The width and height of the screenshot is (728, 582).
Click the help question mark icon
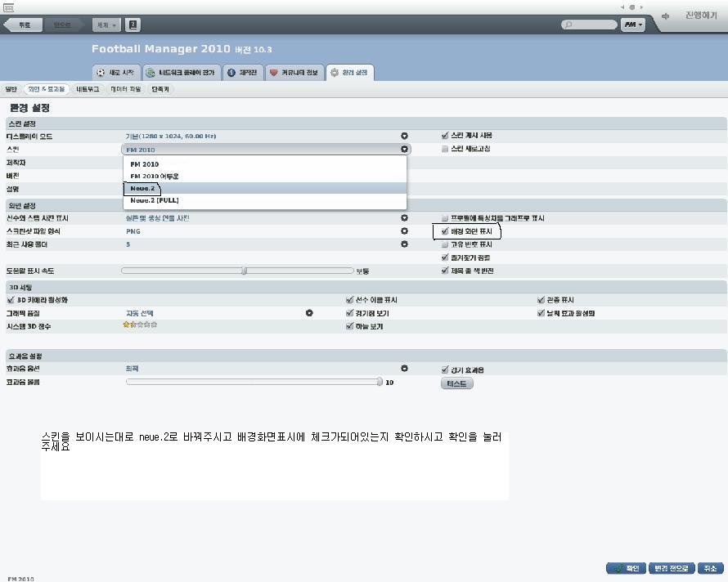(133, 25)
